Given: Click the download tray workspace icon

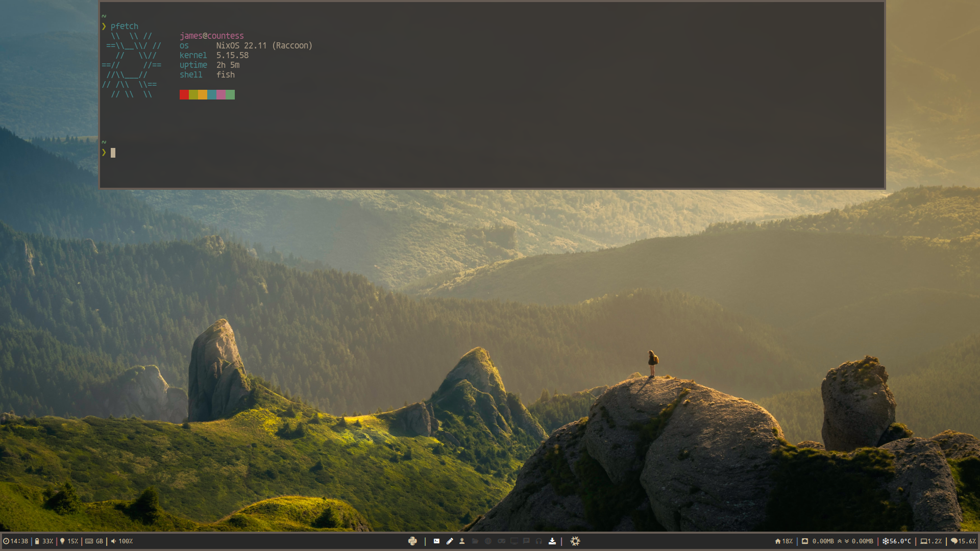Looking at the screenshot, I should coord(552,541).
